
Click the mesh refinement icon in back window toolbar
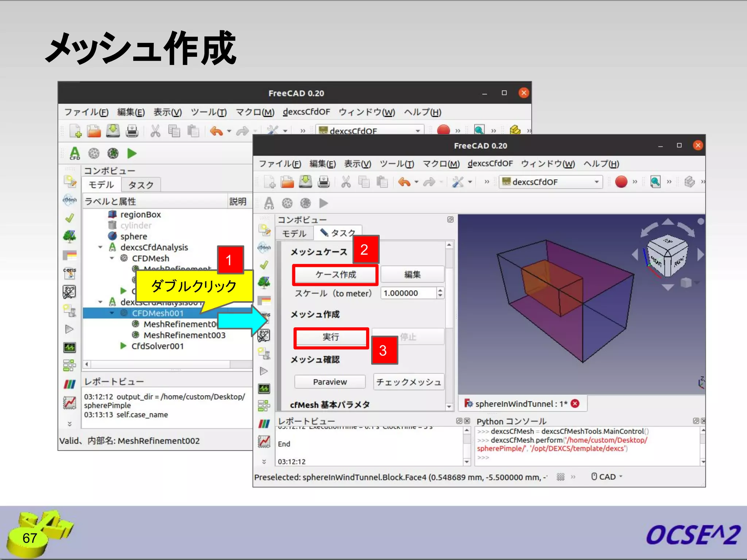[113, 153]
